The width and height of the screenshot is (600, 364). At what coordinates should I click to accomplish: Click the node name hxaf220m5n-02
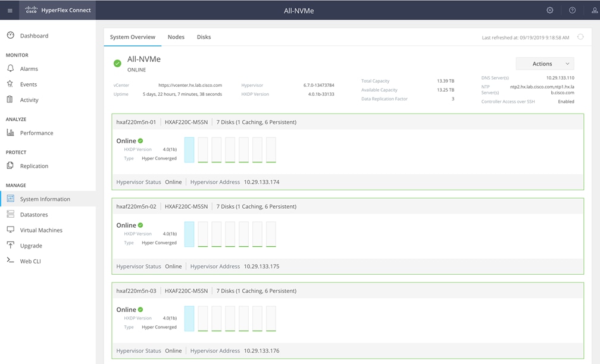(x=136, y=206)
